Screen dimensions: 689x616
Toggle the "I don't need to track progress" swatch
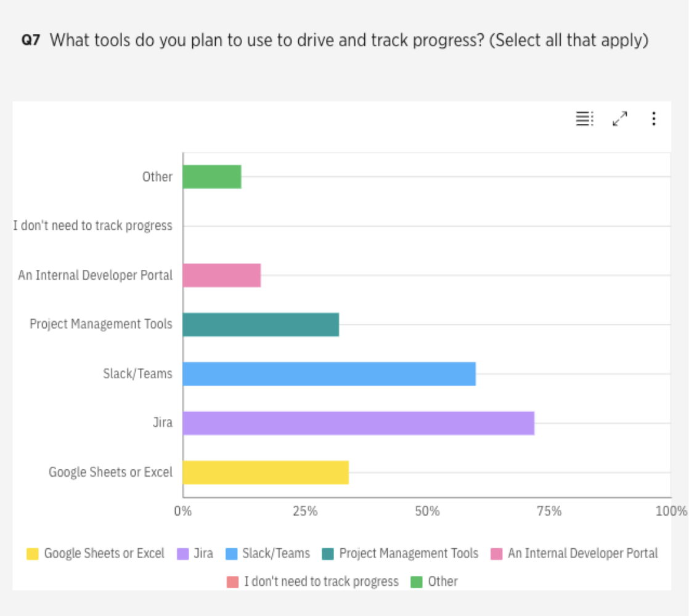(232, 582)
